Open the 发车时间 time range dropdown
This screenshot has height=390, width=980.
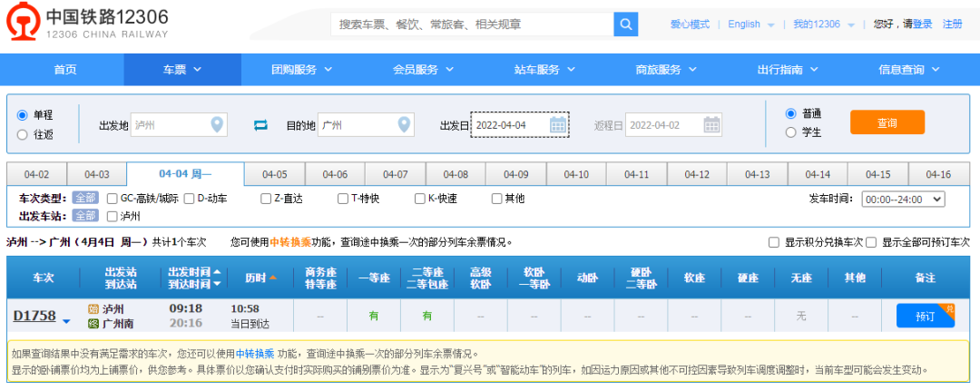pyautogui.click(x=902, y=199)
